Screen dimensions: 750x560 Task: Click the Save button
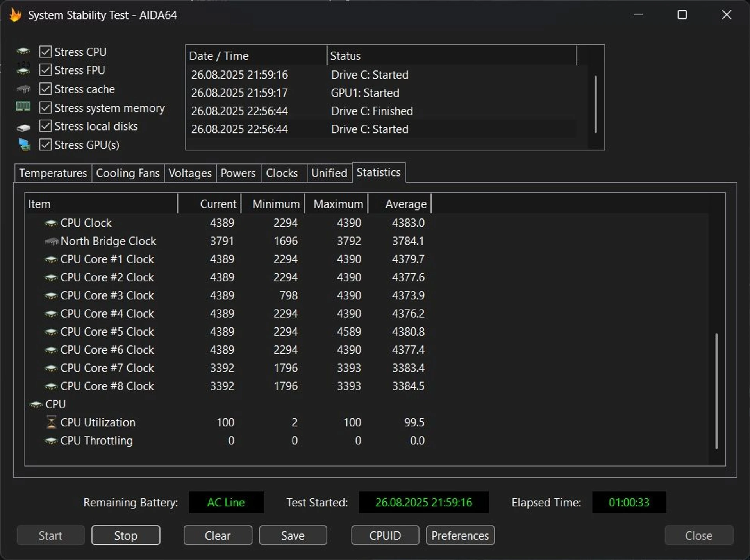(x=293, y=535)
